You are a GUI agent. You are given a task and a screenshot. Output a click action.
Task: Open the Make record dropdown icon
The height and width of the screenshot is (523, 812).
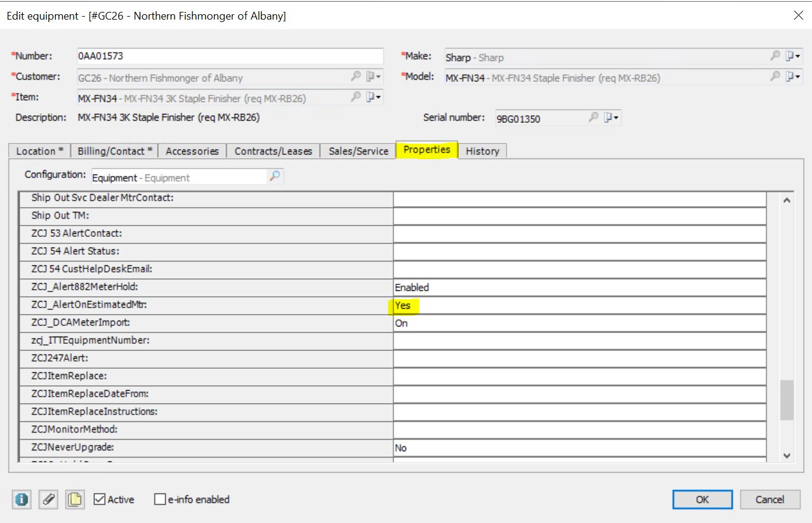pyautogui.click(x=793, y=56)
